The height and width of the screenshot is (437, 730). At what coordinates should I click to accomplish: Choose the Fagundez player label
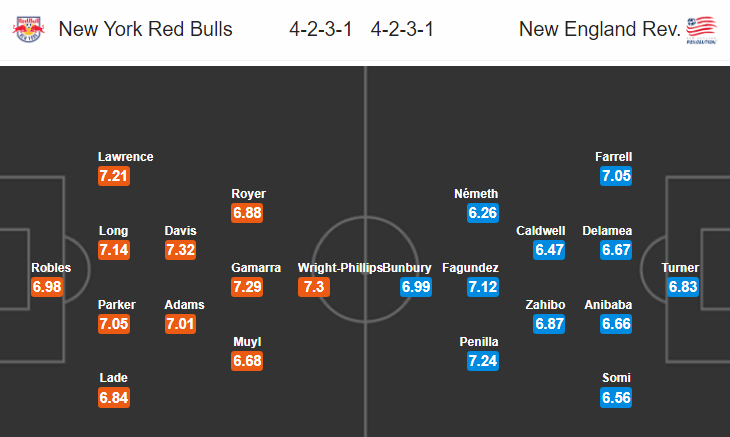coord(470,268)
